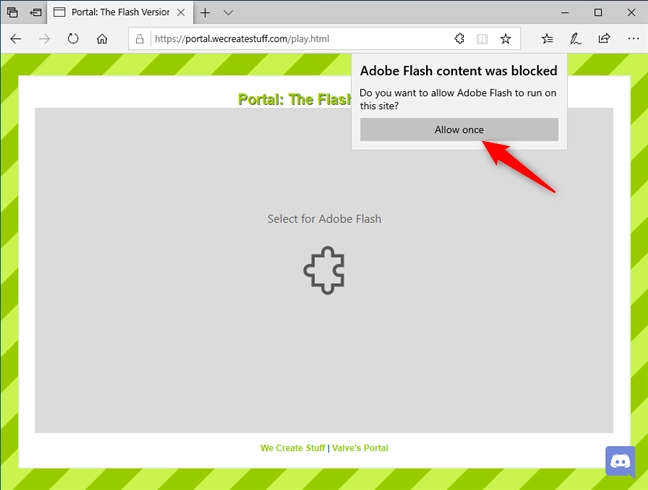Click the 'Adobe Flash content was blocked' heading
The width and height of the screenshot is (648, 490).
(x=459, y=71)
